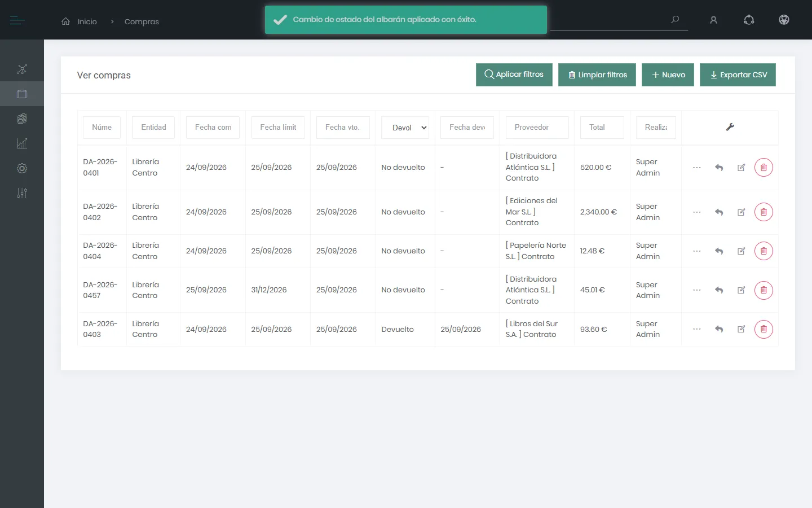Screen dimensions: 812x508
Task: Open the Devol status filter dropdown
Action: 405,128
